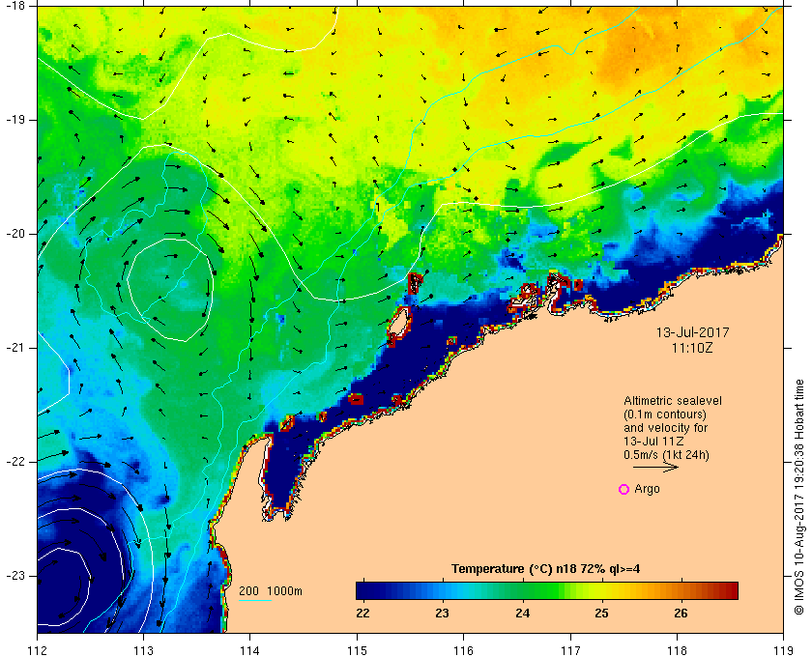Image resolution: width=812 pixels, height=657 pixels.
Task: Click the cyan bathymetry line sample under 200 1000m
Action: point(255,601)
